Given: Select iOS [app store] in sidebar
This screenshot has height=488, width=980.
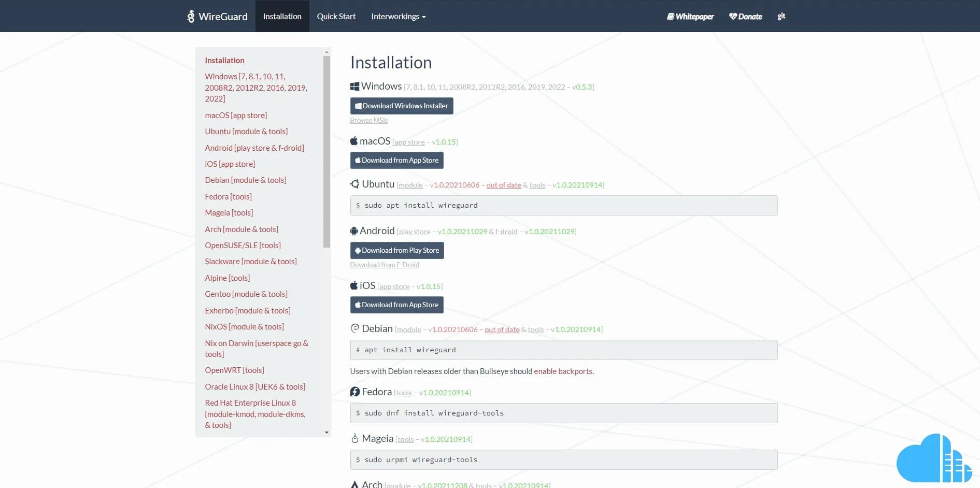Looking at the screenshot, I should click(x=230, y=164).
